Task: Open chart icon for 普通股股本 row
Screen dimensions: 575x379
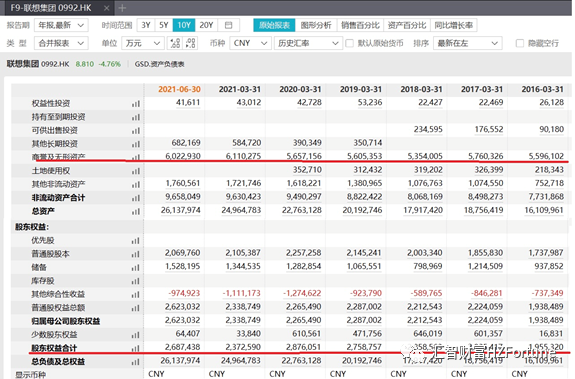Action: (x=136, y=254)
